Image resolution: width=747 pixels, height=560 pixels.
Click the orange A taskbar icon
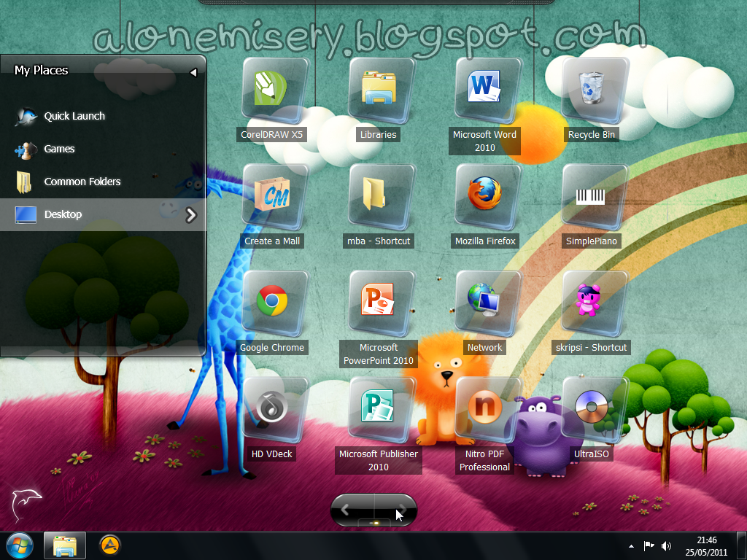click(110, 545)
